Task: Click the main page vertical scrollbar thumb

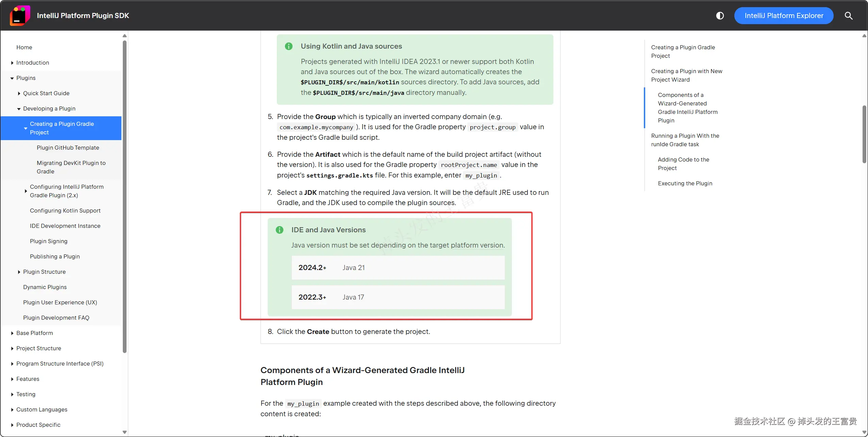Action: click(864, 134)
